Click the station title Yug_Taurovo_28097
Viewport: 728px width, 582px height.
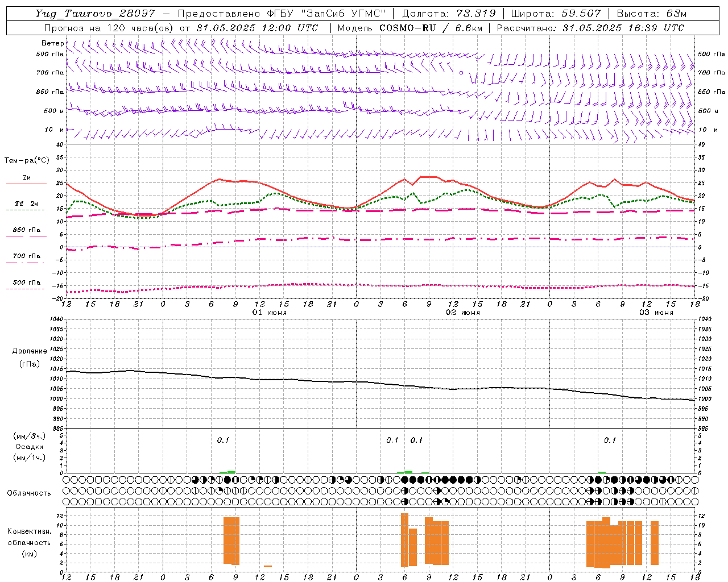(95, 14)
